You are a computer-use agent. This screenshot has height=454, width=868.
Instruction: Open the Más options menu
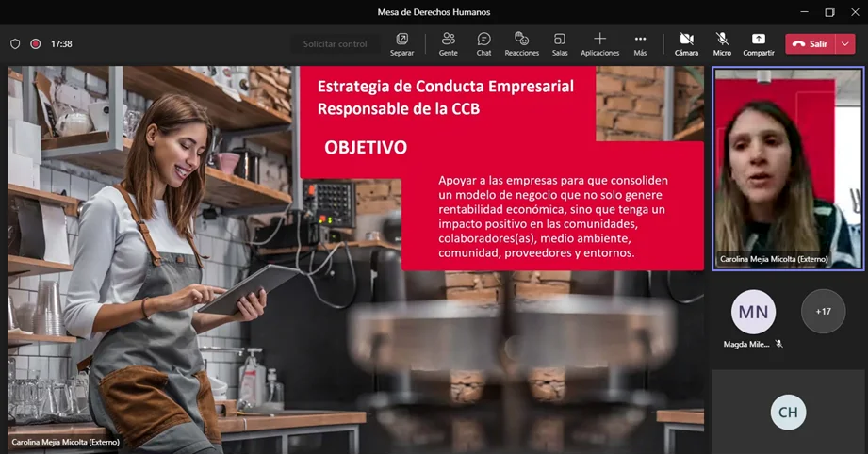pos(640,43)
